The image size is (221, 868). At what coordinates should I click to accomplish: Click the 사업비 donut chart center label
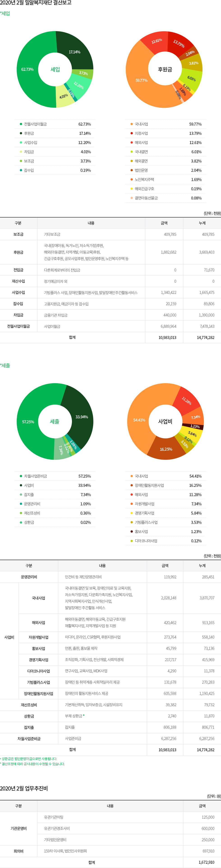165,421
